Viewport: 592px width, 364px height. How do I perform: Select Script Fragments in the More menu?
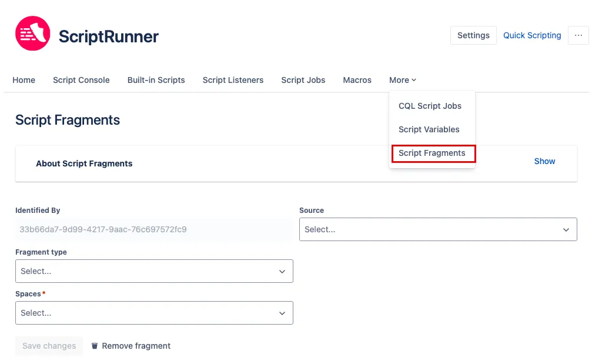point(432,153)
